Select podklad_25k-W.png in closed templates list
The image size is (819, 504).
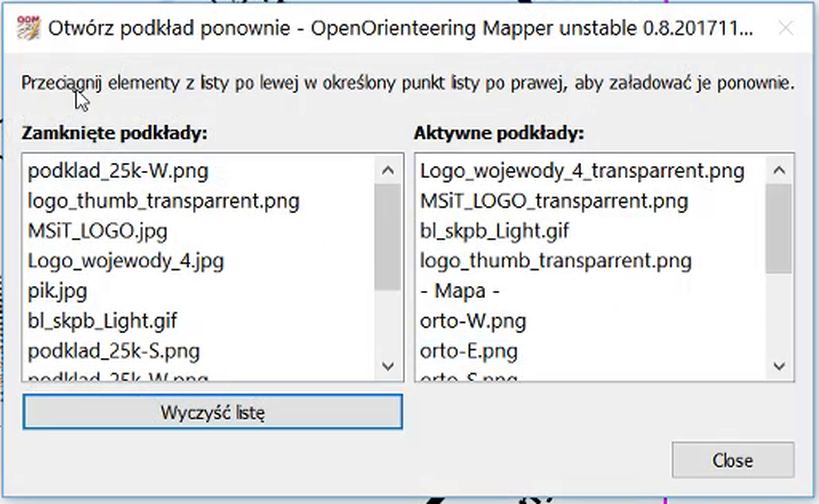[x=118, y=171]
